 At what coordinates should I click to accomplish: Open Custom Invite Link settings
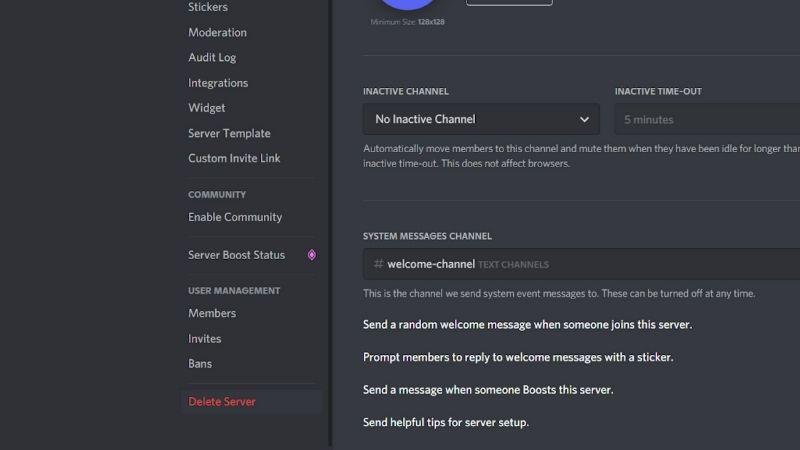pyautogui.click(x=234, y=158)
